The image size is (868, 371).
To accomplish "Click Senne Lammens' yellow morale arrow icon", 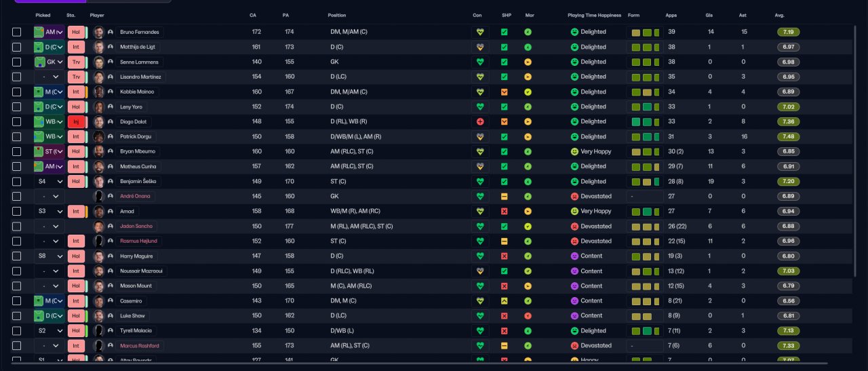I will (x=528, y=62).
